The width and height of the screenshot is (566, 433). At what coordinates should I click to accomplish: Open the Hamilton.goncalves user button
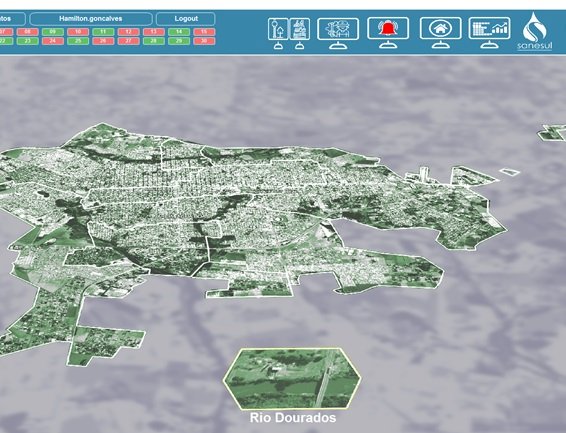tap(91, 19)
